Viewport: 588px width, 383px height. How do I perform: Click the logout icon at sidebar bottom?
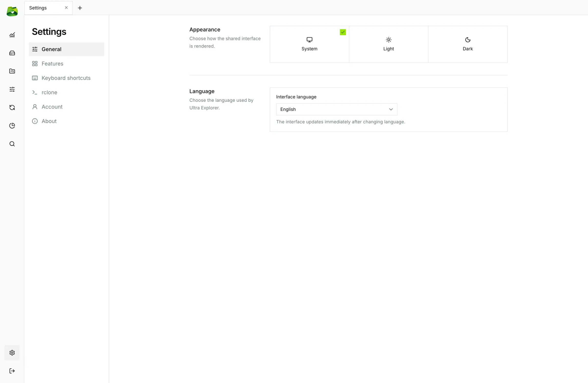point(12,371)
